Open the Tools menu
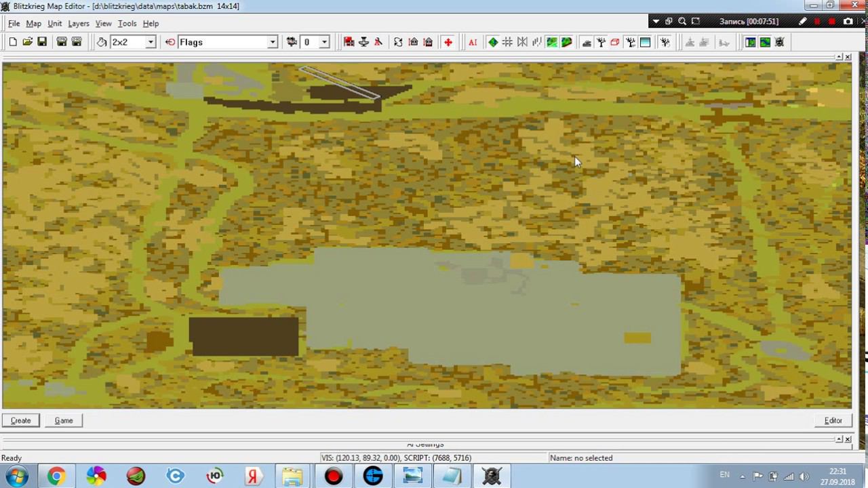 [127, 24]
